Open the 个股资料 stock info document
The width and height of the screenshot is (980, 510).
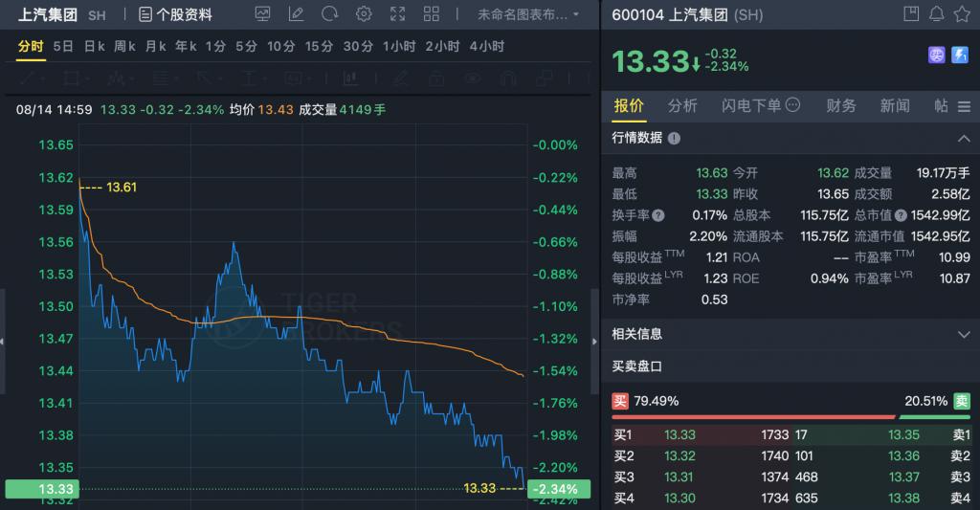click(176, 14)
